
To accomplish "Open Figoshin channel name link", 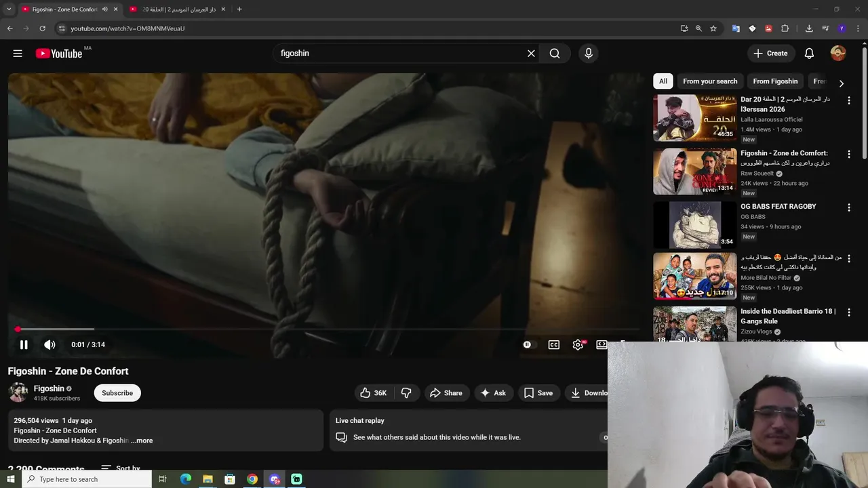I will click(49, 388).
